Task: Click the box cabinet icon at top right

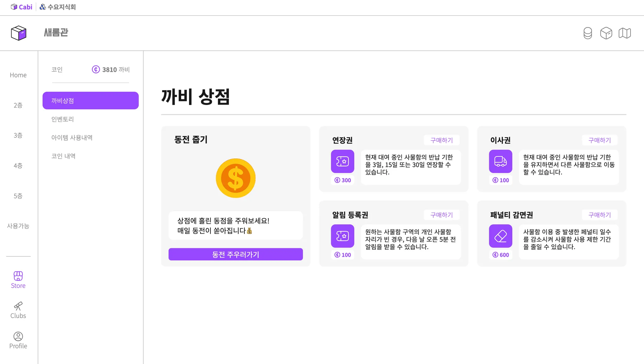Action: point(606,33)
